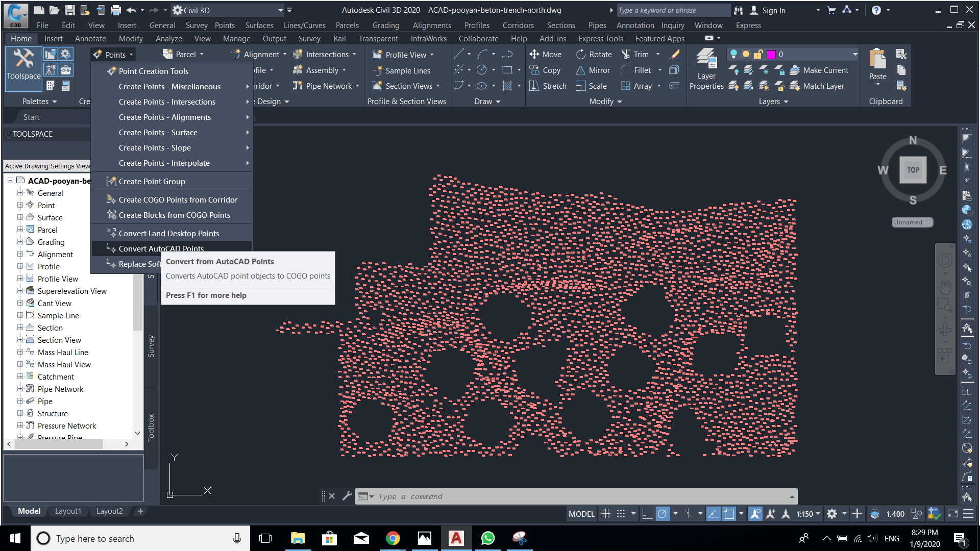
Task: Toggle grid display in status bar
Action: point(606,514)
